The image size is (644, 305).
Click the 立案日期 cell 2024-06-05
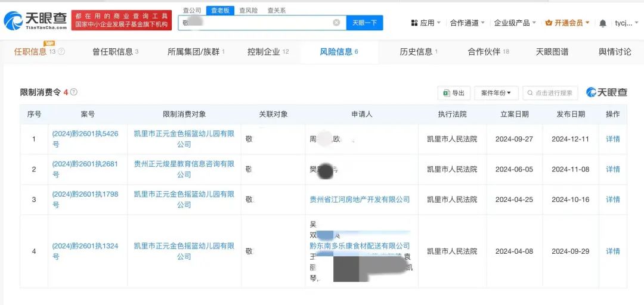click(514, 169)
